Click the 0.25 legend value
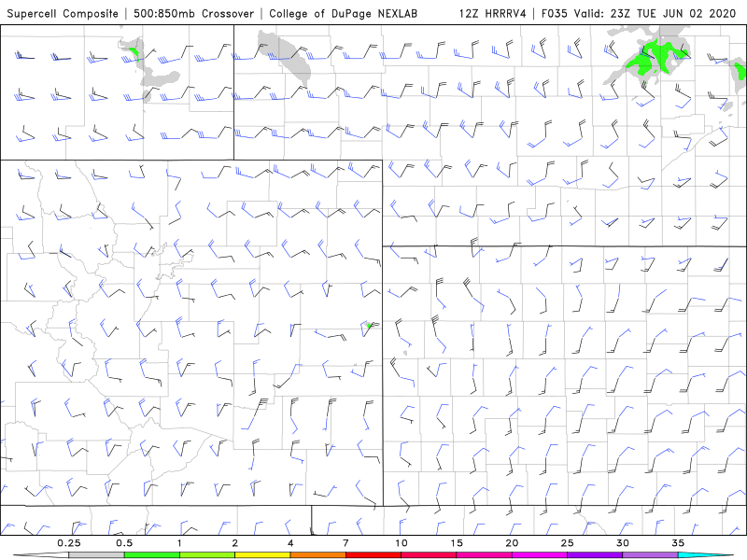The height and width of the screenshot is (560, 747). tap(68, 543)
